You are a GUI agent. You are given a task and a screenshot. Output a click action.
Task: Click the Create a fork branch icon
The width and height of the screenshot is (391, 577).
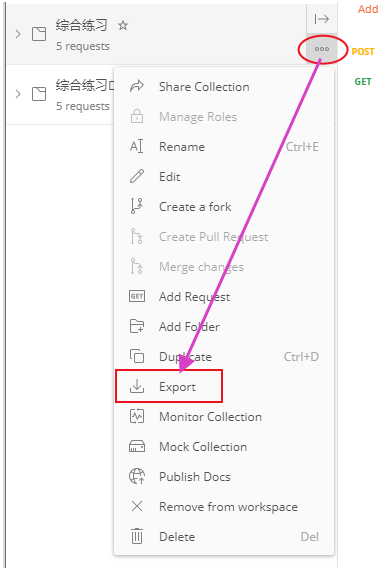click(x=136, y=206)
